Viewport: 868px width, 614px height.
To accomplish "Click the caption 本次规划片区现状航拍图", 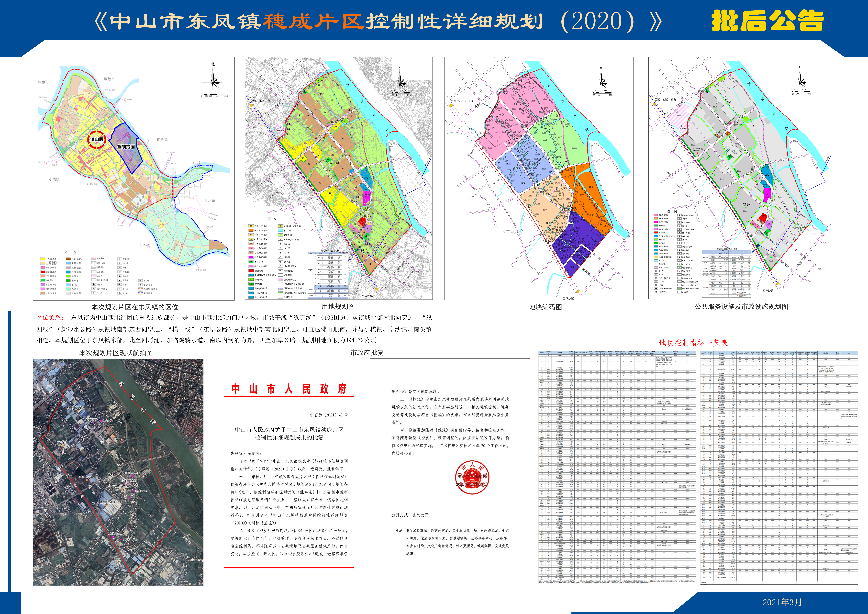I will [116, 353].
